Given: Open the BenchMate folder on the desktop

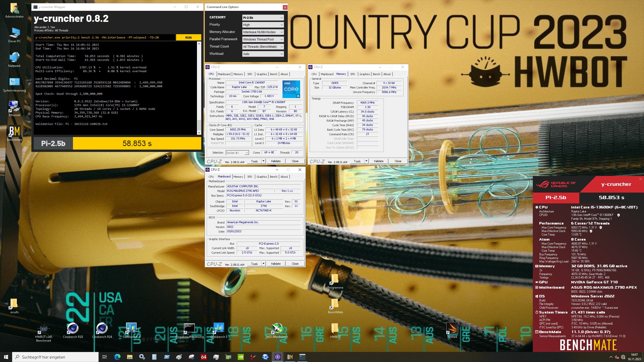Looking at the screenshot, I should (335, 306).
